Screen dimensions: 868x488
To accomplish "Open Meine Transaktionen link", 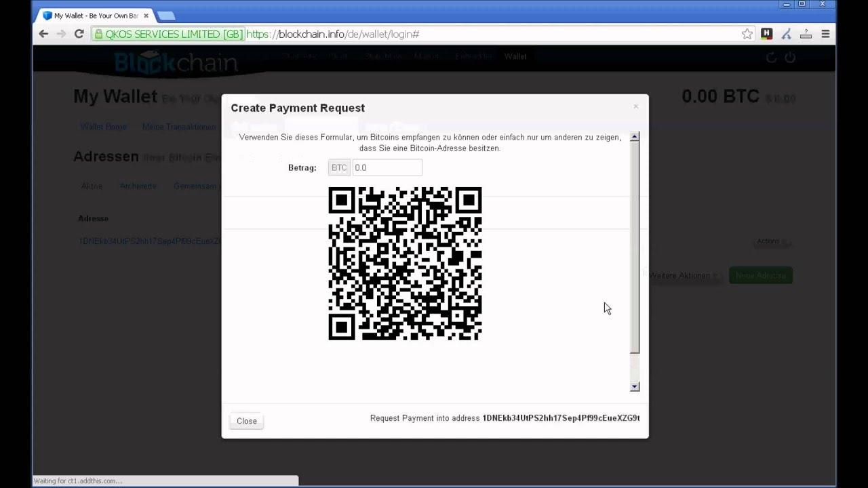I will click(x=179, y=127).
